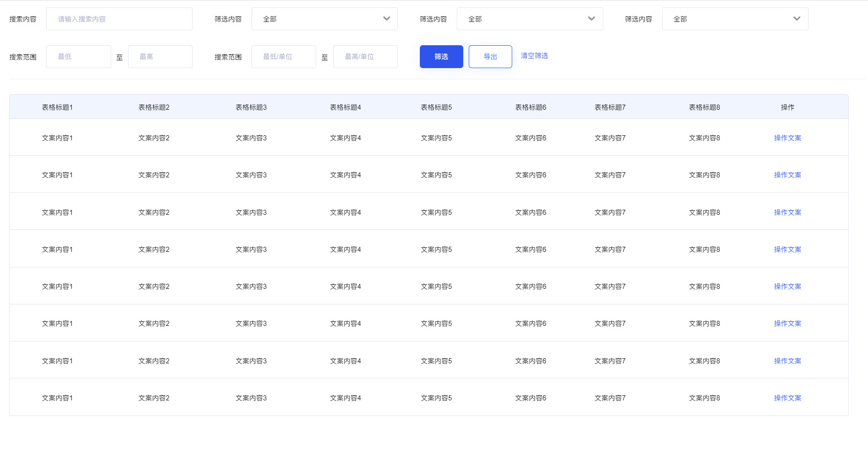Open 操作文案 link in last table row
The height and width of the screenshot is (468, 868).
(x=788, y=398)
